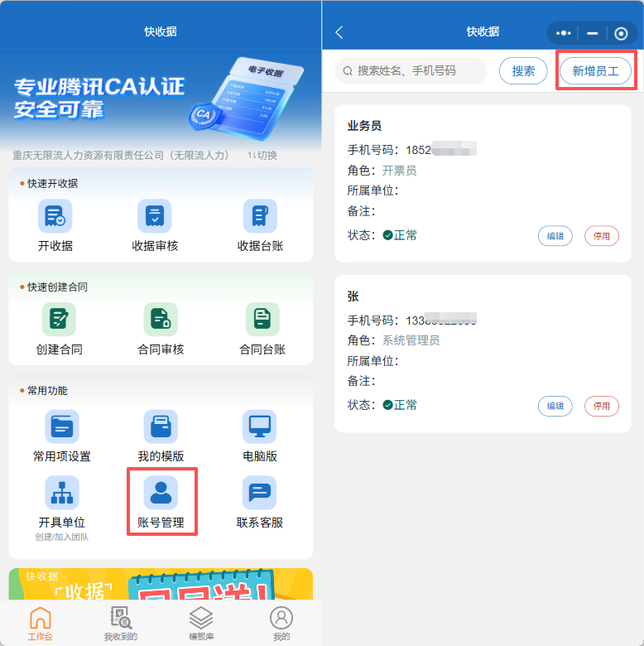This screenshot has height=646, width=644.
Task: Open 创建合同 create contract icon
Action: [x=59, y=320]
